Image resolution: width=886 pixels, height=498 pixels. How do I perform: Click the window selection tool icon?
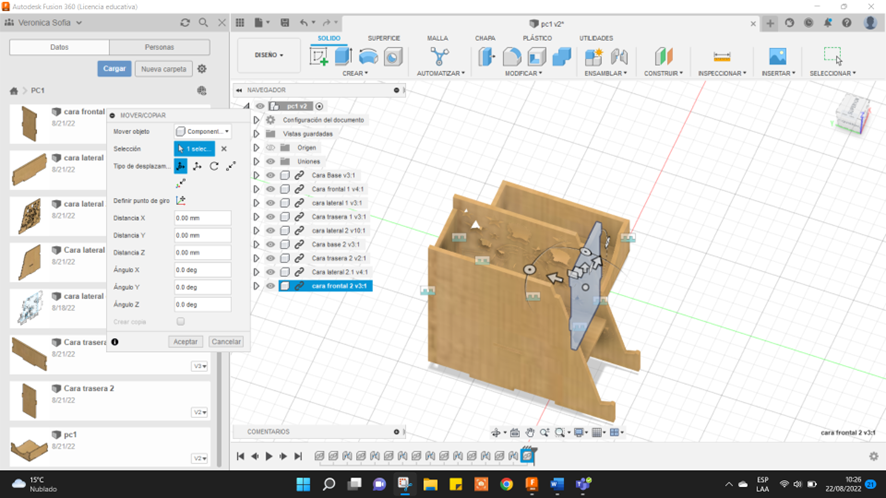click(832, 56)
